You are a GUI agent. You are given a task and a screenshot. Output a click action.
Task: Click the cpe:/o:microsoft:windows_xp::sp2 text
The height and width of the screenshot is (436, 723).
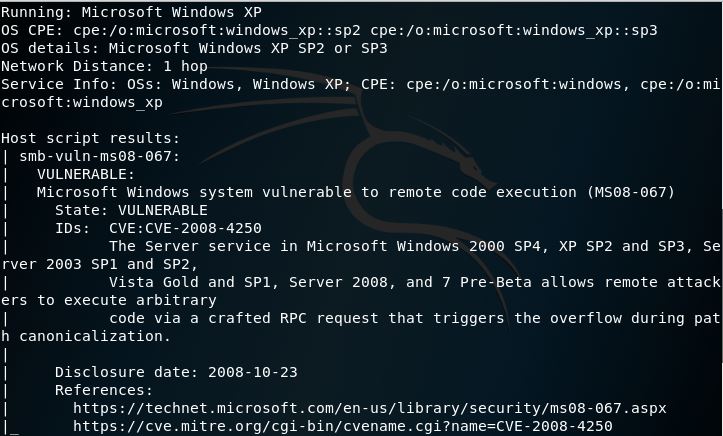click(x=220, y=30)
